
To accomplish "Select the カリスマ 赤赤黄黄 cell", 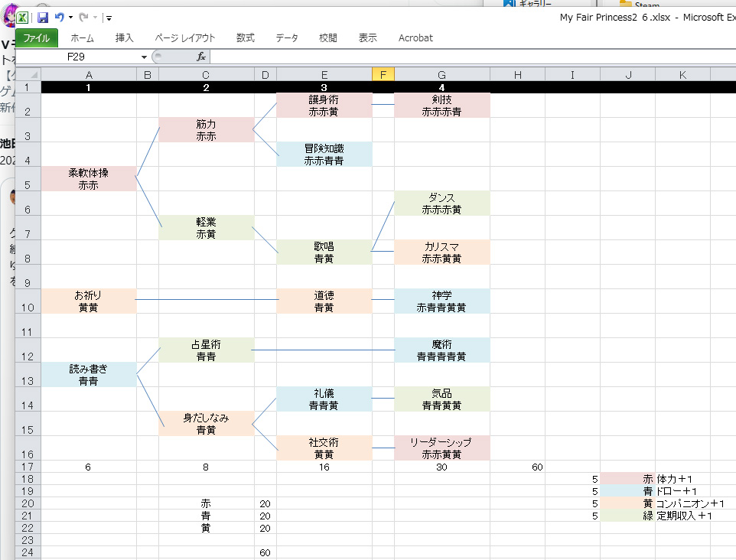I will (x=441, y=252).
